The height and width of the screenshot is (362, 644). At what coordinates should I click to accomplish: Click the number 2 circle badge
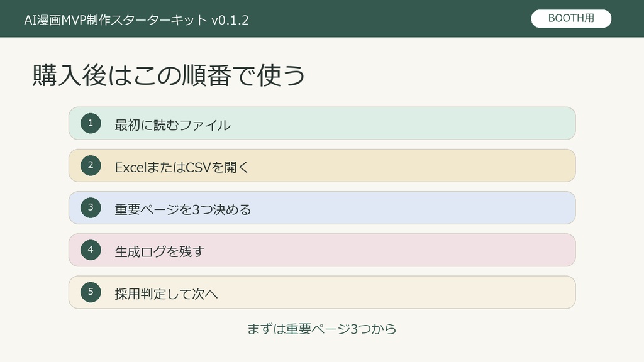(91, 165)
